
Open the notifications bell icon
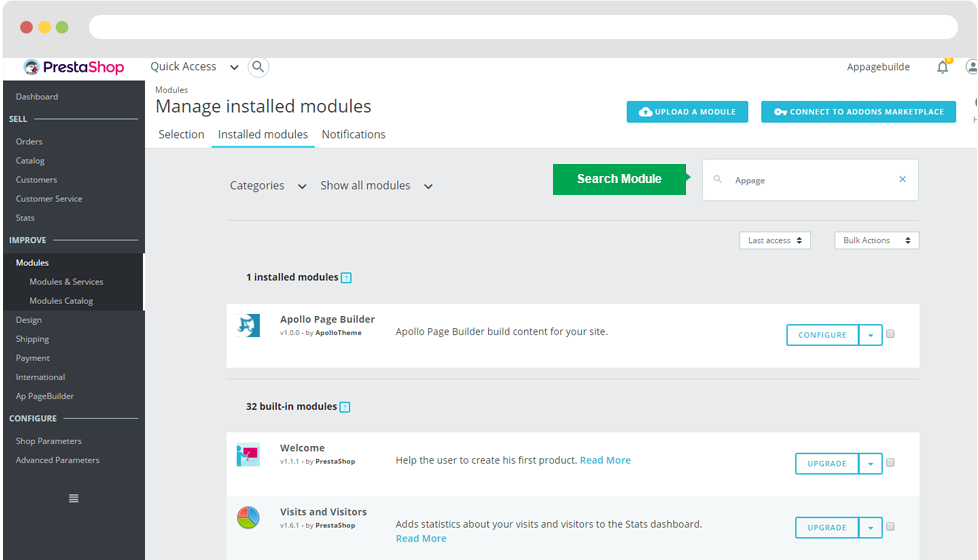[942, 67]
